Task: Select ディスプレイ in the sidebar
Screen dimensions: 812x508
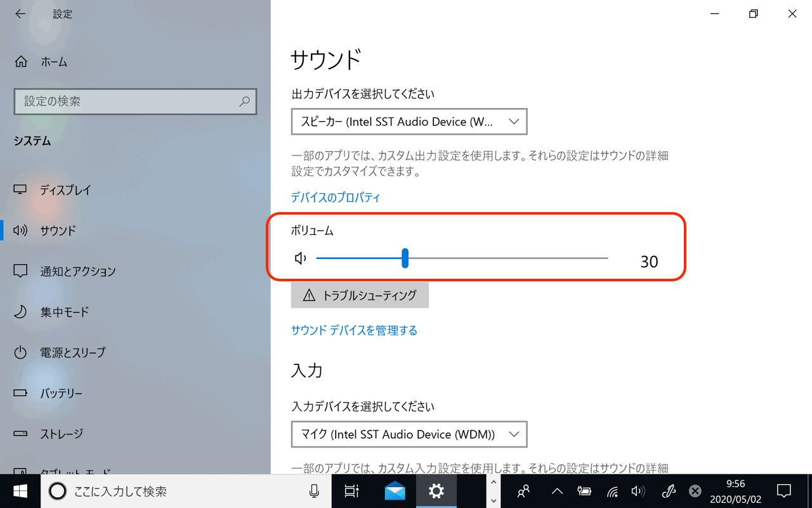Action: coord(65,190)
